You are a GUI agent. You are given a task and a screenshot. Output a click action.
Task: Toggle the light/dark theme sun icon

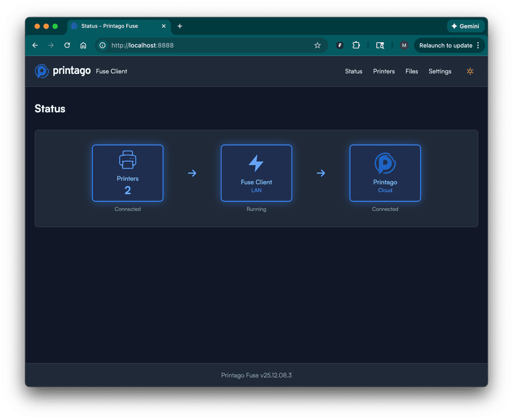470,71
